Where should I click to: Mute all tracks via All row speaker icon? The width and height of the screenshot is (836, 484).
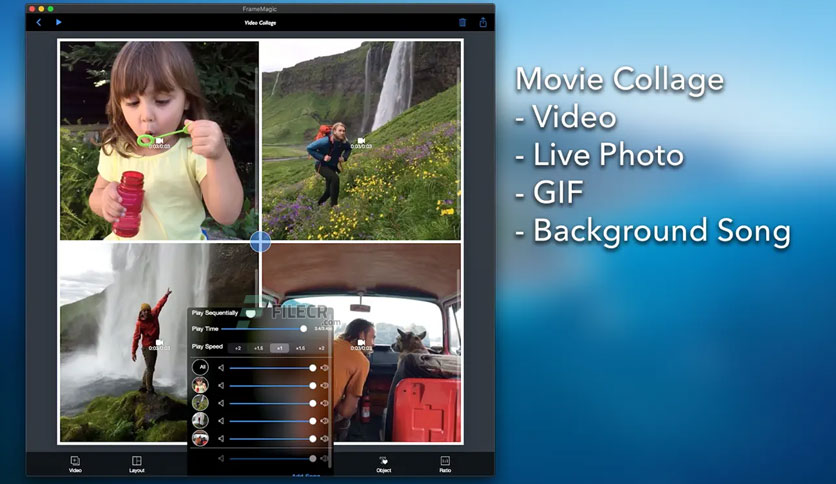(x=221, y=368)
